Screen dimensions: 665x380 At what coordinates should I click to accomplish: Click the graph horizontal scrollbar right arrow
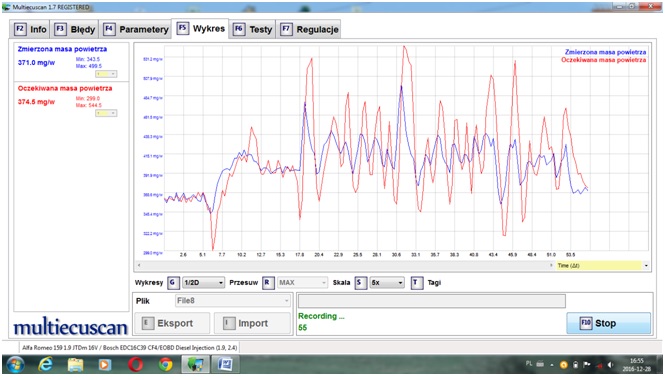(x=551, y=265)
